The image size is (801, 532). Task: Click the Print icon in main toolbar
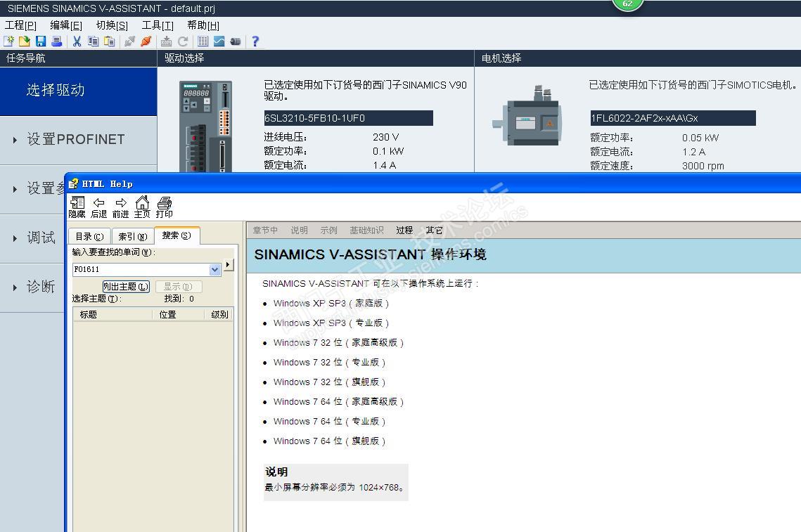tap(57, 41)
